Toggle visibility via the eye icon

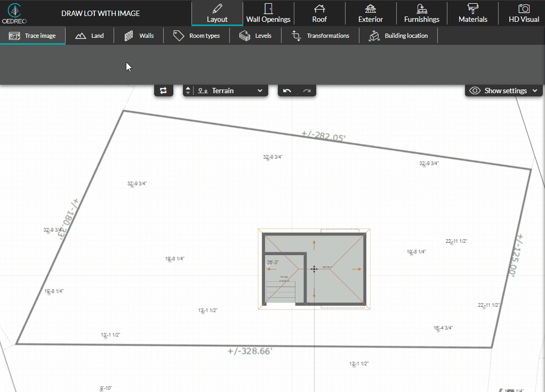pyautogui.click(x=475, y=91)
